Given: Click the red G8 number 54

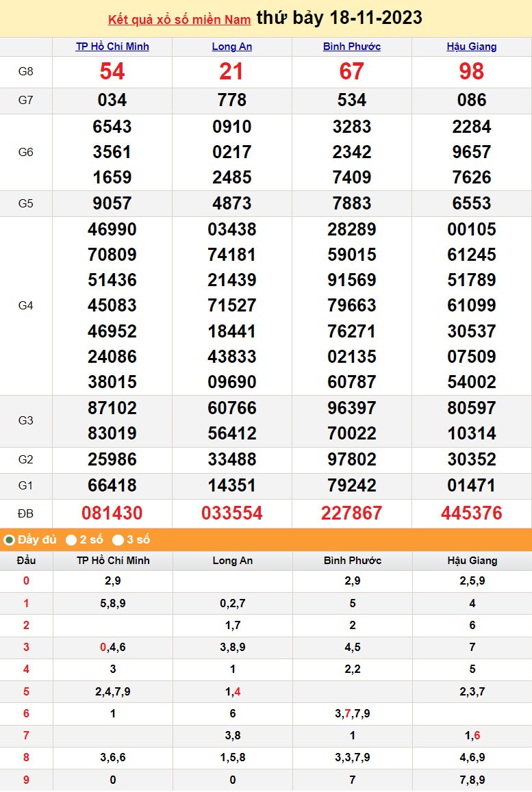Looking at the screenshot, I should tap(112, 72).
